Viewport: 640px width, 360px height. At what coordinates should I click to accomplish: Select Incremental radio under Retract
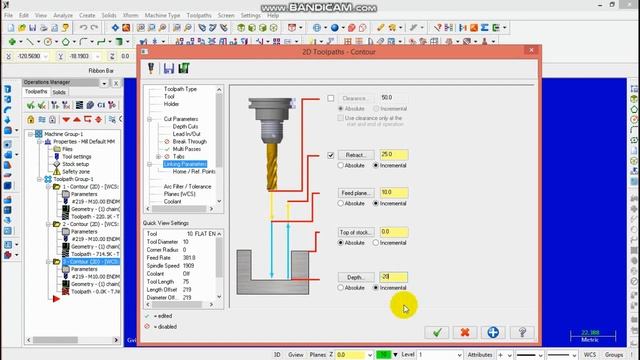pos(376,165)
